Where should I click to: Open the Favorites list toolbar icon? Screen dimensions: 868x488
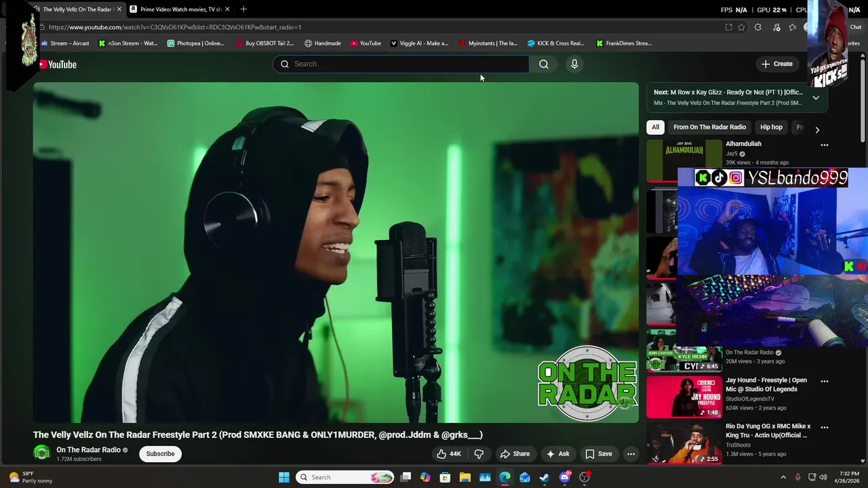(792, 27)
